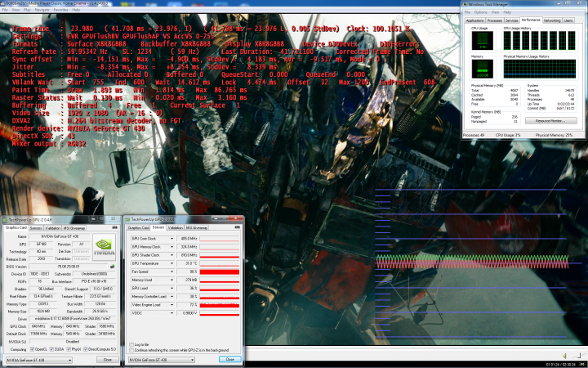Click the Fan Speed red sensor graph

pos(220,272)
